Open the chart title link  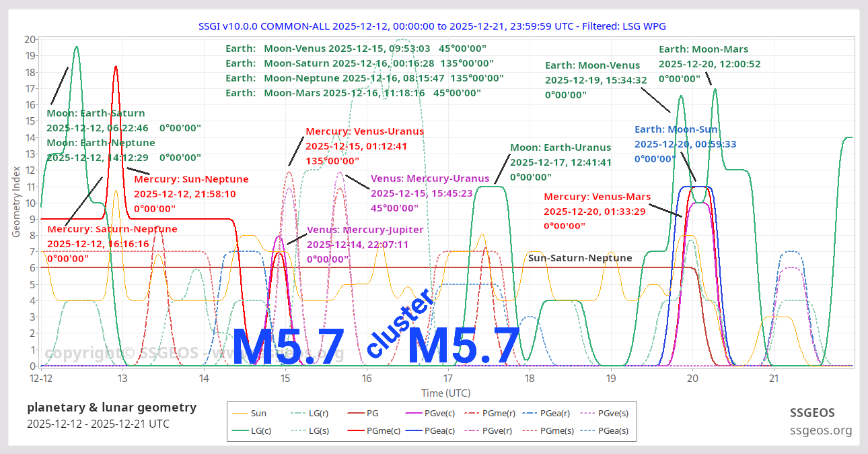[x=433, y=26]
